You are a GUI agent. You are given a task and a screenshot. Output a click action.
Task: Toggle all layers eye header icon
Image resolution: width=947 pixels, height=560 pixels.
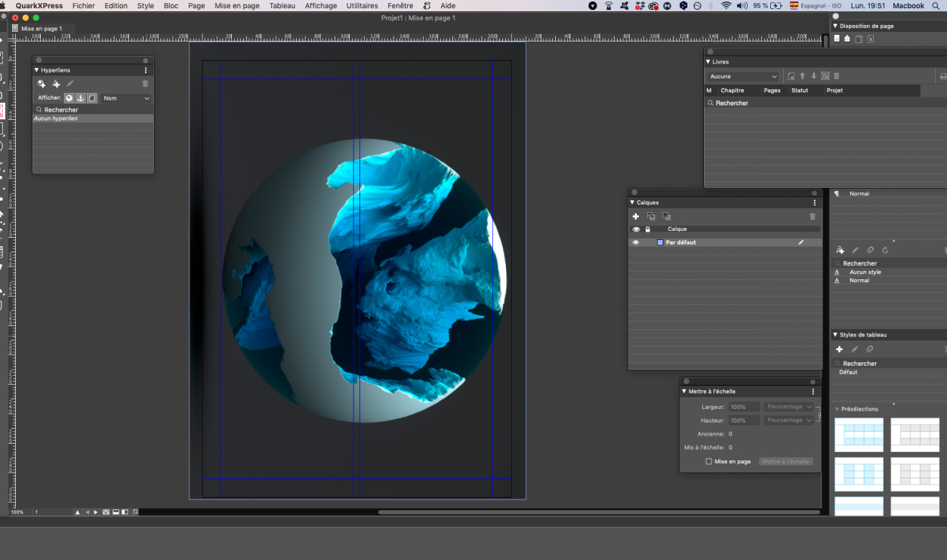[636, 229]
